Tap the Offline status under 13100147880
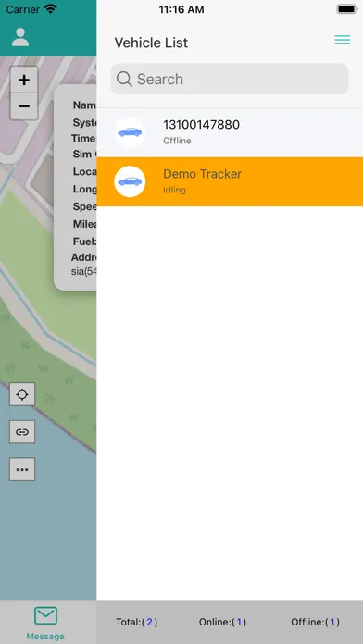Screen dimensions: 363x644 coord(177,141)
